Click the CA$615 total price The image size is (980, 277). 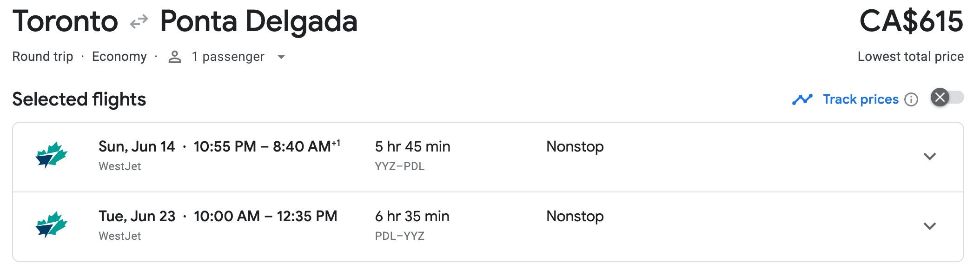coord(911,21)
